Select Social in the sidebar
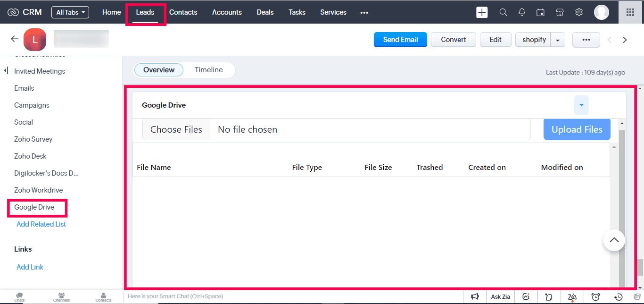 coord(24,122)
